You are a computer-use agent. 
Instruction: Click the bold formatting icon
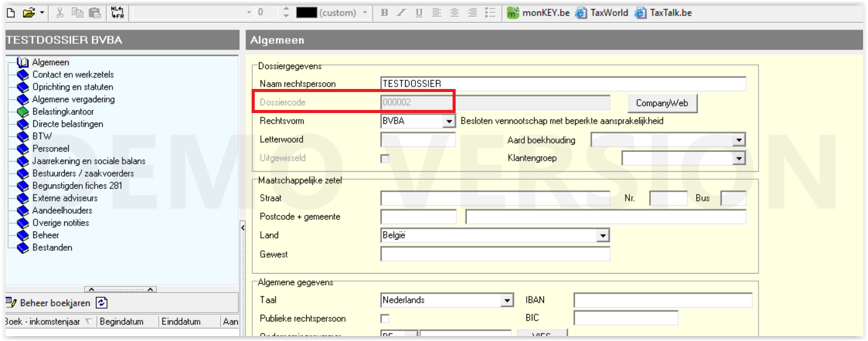[x=385, y=12]
